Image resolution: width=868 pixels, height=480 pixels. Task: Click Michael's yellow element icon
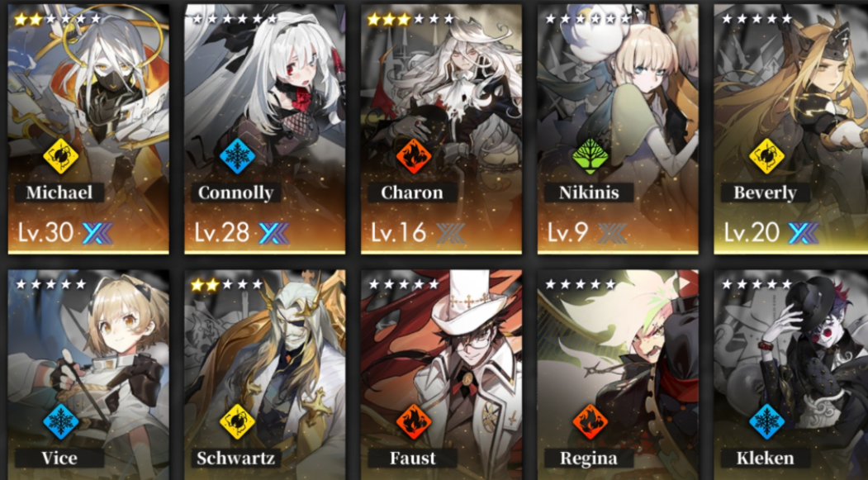tap(60, 157)
